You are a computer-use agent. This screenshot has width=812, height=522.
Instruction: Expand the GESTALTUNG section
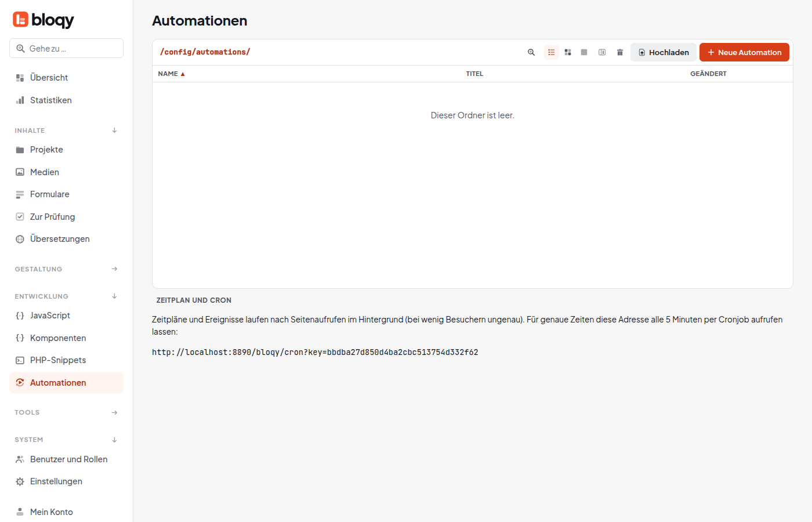pos(66,269)
